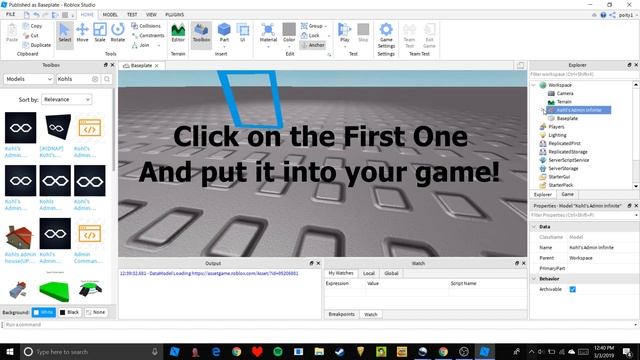Screen dimensions: 640x360
Task: Expand Kohl's Admin Infinite node
Action: tap(543, 110)
